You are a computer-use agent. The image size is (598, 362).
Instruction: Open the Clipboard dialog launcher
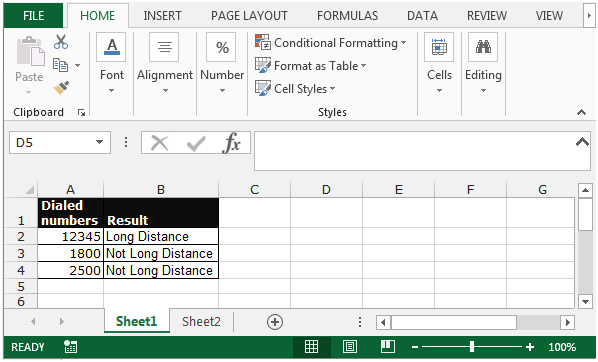click(x=81, y=112)
